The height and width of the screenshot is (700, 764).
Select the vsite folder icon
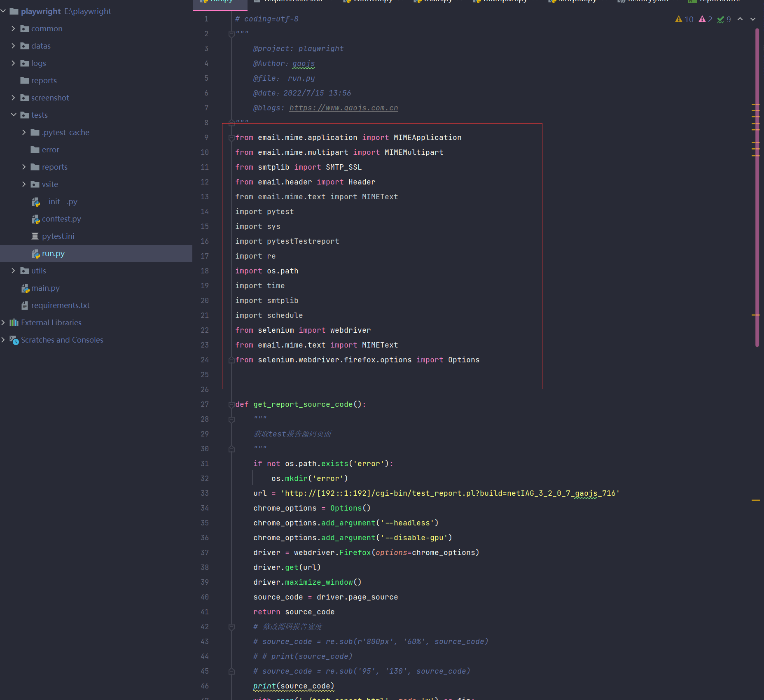coord(35,184)
